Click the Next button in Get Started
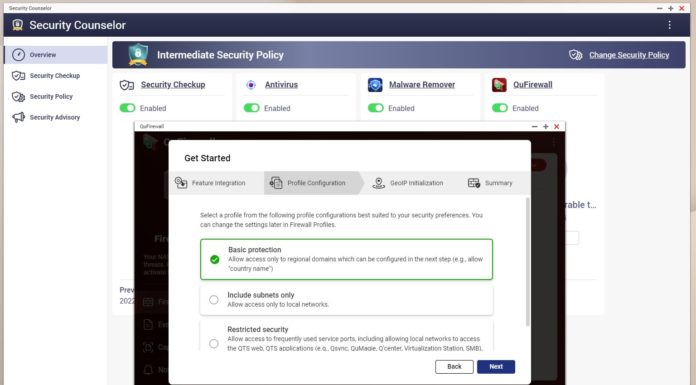This screenshot has width=696, height=385. pos(496,367)
